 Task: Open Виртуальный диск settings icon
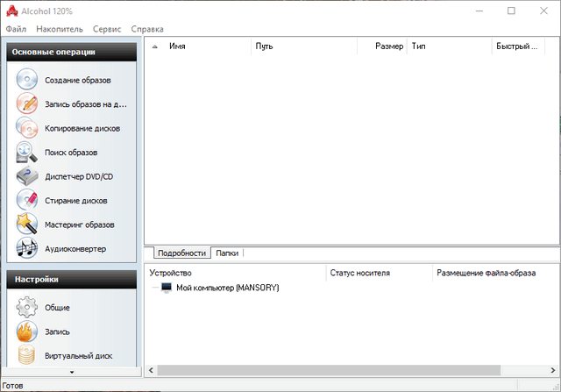click(x=27, y=356)
